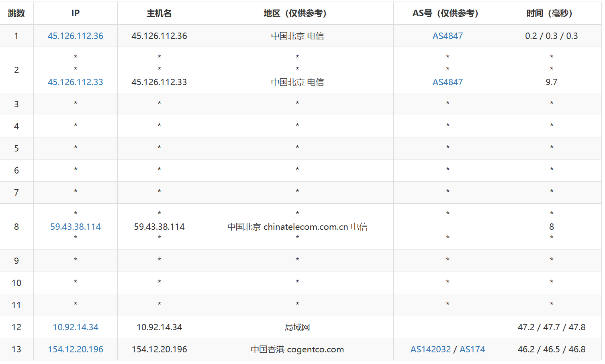Image resolution: width=605 pixels, height=364 pixels.
Task: Click region 中国北京 chinatelecom.com.cn 电信
Action: [x=297, y=227]
